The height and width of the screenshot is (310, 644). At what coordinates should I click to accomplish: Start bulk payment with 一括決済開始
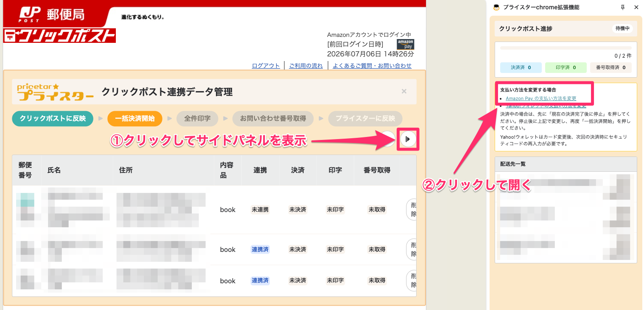tap(135, 118)
